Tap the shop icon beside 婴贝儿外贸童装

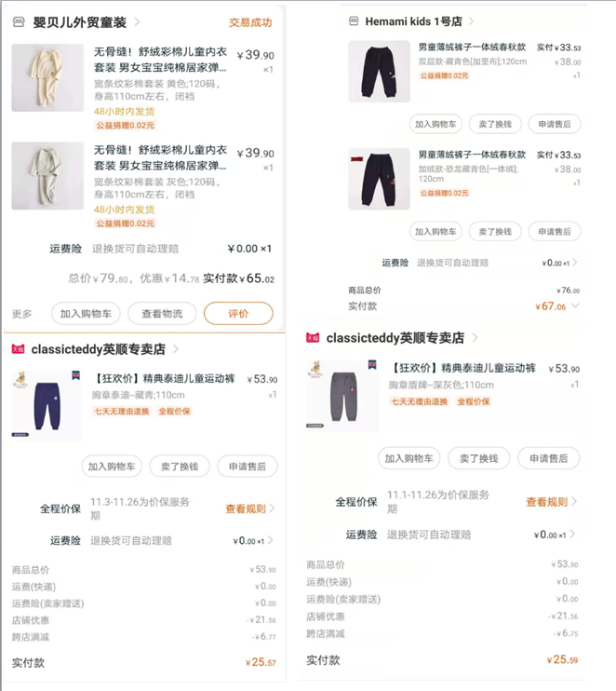pos(19,22)
